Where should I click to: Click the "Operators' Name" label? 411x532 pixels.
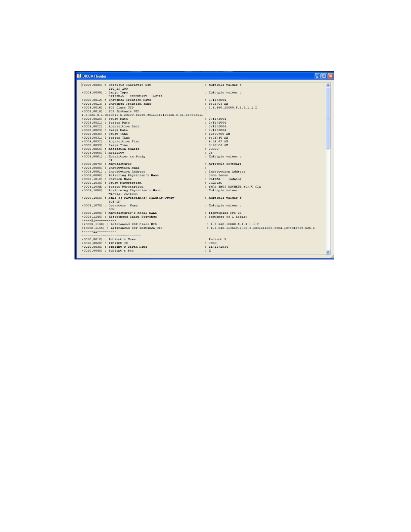tap(123, 205)
